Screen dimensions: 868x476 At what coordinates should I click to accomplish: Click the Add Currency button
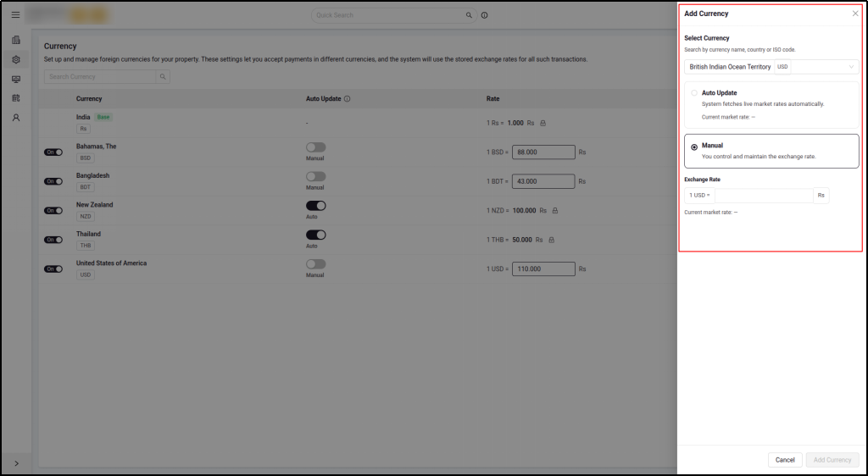point(832,460)
